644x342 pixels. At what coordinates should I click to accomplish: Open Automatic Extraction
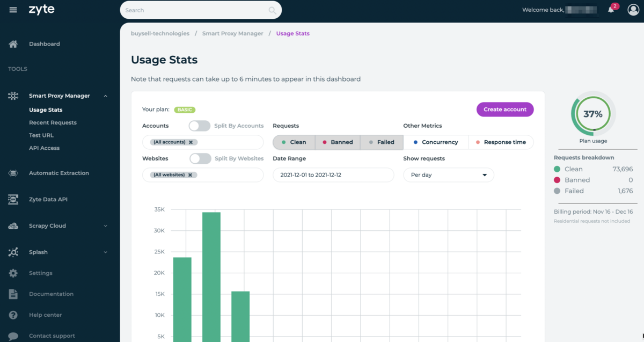59,173
